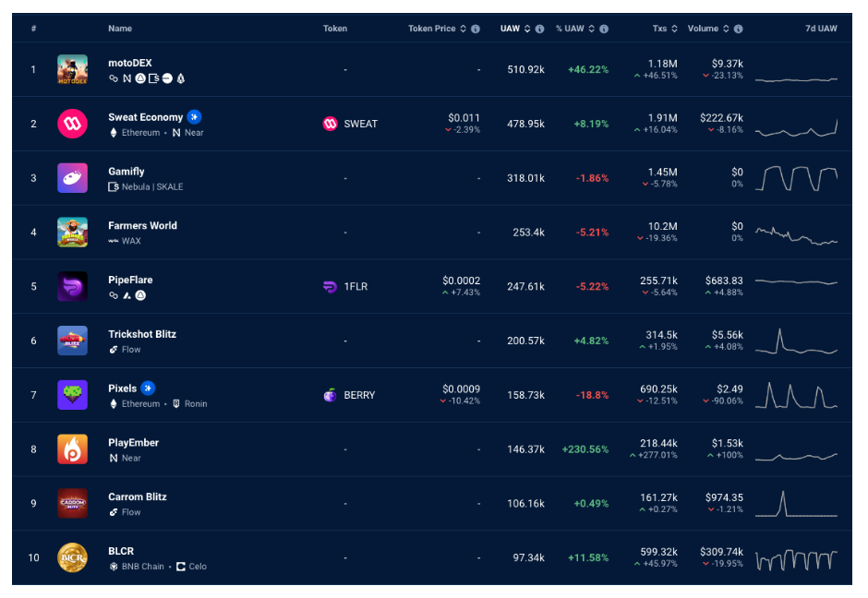
Task: Click Flow chain icon under Trickshot Blitz
Action: (114, 350)
